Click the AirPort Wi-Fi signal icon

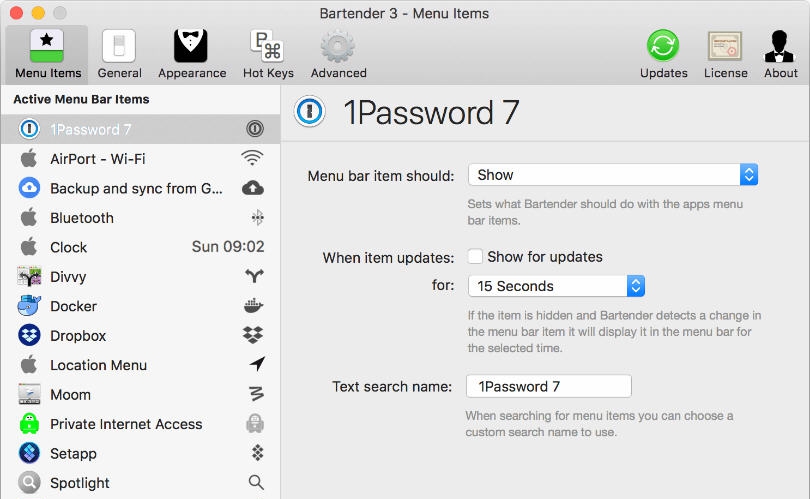pyautogui.click(x=252, y=158)
